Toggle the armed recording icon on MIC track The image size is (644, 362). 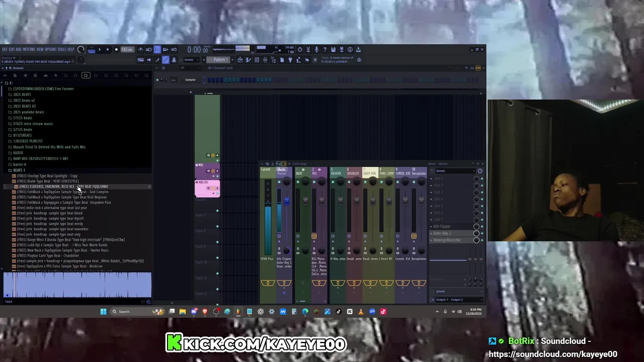314,236
